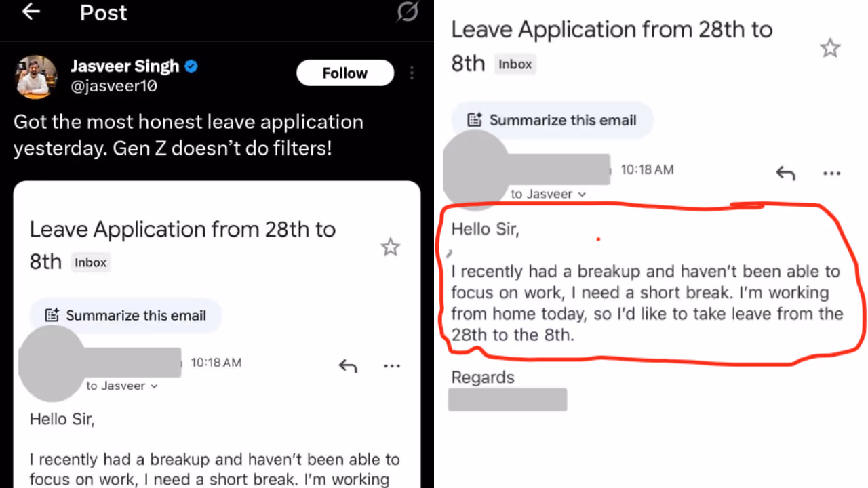Open the three-dot menu beside Follow
Viewport: 868px width, 488px height.
pyautogui.click(x=412, y=73)
